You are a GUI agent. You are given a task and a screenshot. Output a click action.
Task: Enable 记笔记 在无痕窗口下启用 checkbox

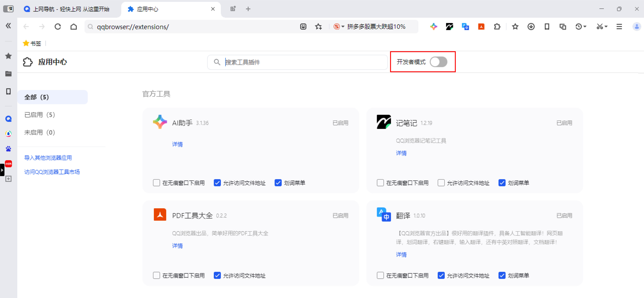point(380,183)
